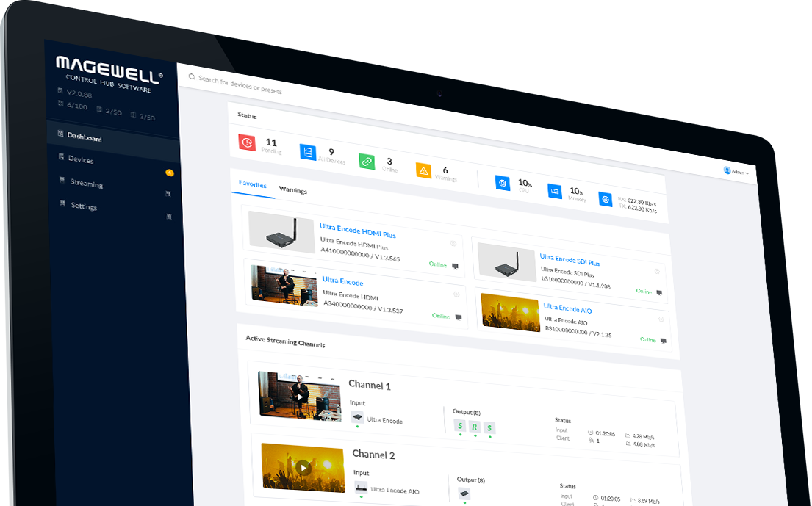The height and width of the screenshot is (506, 812).
Task: Switch to the Warnings tab
Action: click(x=293, y=190)
